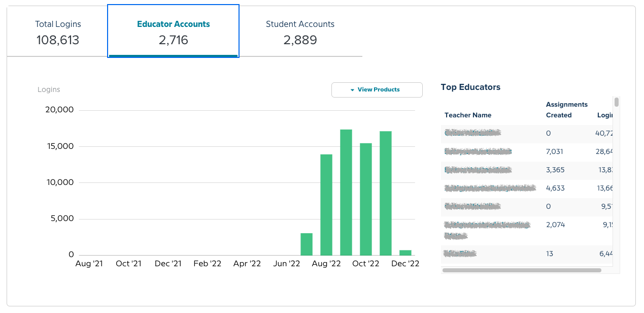Click the Nov '22 green bar
Image resolution: width=644 pixels, height=313 pixels.
click(x=386, y=193)
